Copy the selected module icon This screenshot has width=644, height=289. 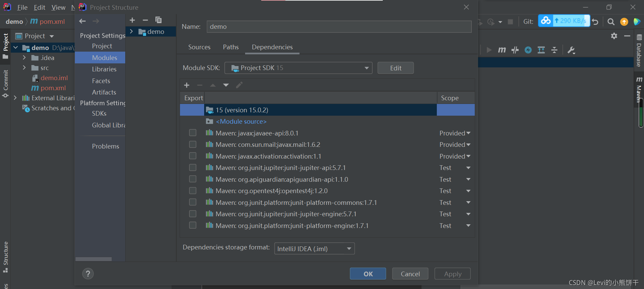tap(158, 20)
